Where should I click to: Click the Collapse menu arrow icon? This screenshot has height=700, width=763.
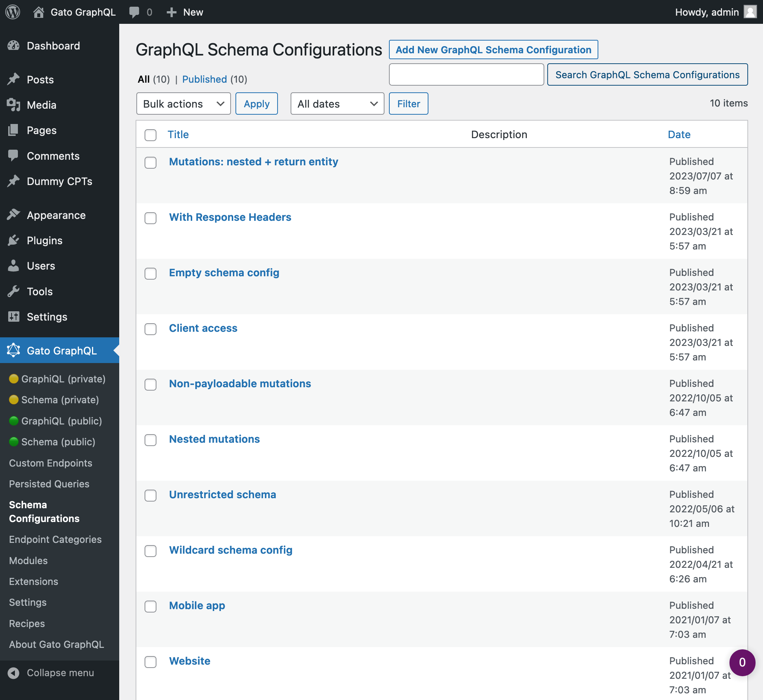[14, 673]
